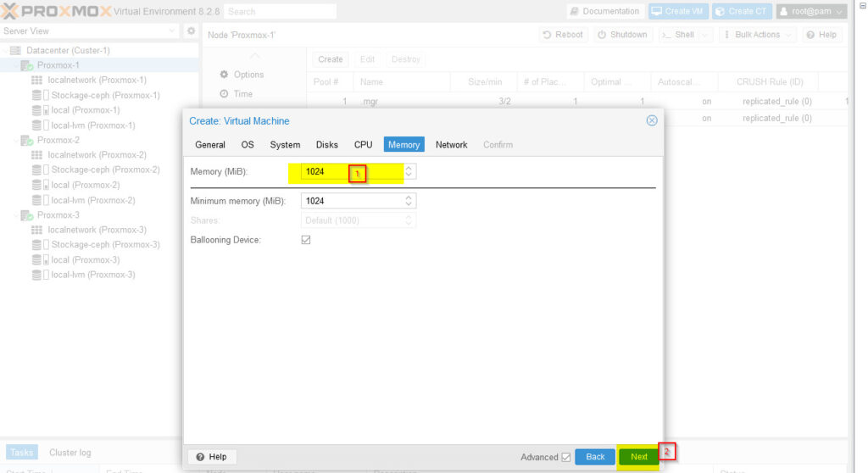
Task: Switch to the Tasks tab
Action: (21, 453)
